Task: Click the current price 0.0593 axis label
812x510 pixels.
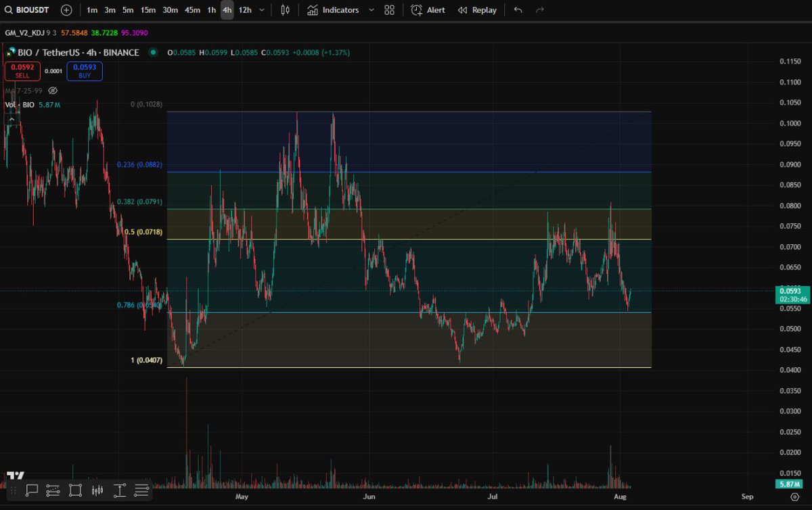Action: [x=792, y=294]
